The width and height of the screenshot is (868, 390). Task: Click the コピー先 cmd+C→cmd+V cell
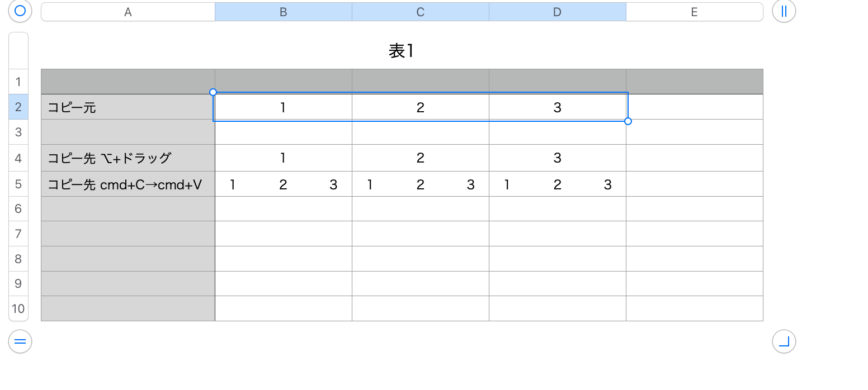tap(128, 184)
